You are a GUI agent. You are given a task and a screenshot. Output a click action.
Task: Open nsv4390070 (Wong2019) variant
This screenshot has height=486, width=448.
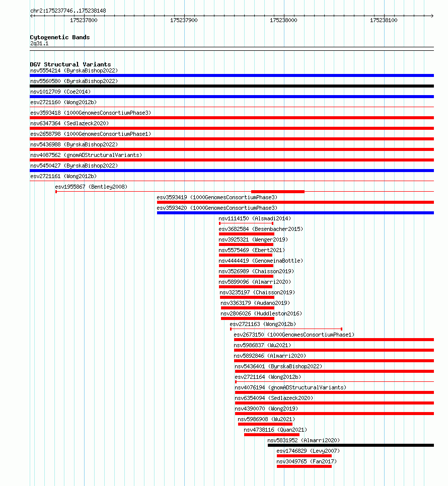pyautogui.click(x=266, y=408)
